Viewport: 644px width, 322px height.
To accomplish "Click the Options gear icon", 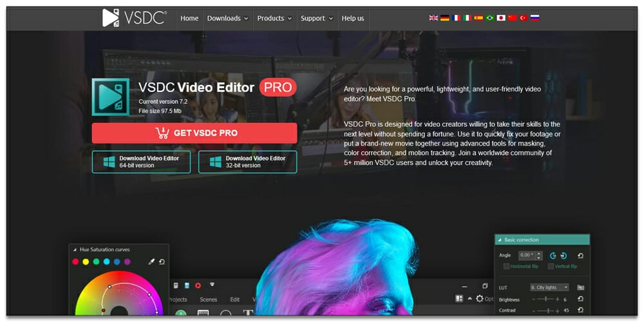I will pos(479,299).
